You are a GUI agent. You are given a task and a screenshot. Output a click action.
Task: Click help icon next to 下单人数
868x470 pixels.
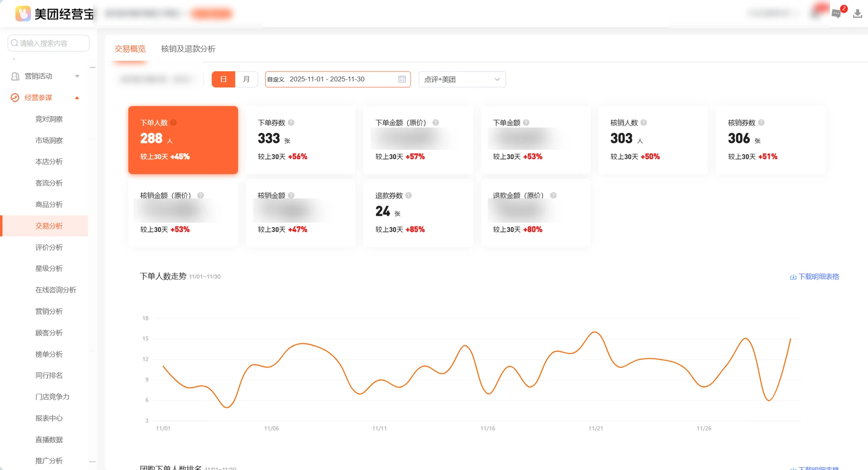173,122
